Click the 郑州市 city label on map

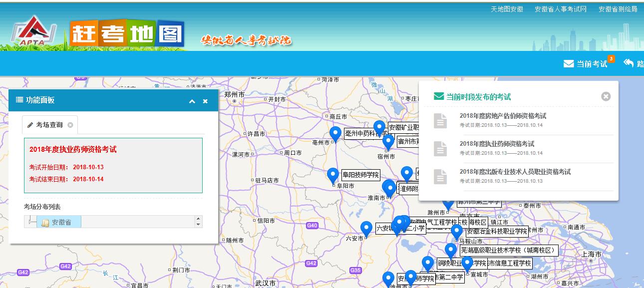pyautogui.click(x=235, y=94)
